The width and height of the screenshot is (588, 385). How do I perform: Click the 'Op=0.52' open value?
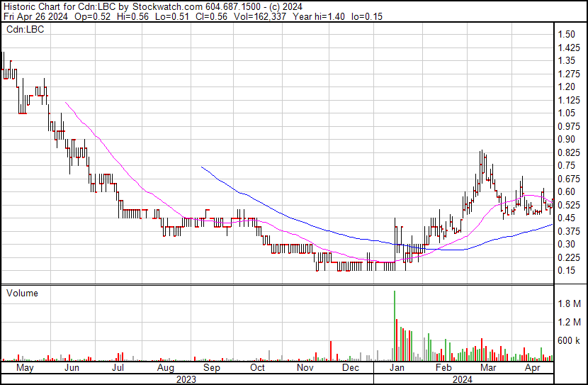pos(93,16)
